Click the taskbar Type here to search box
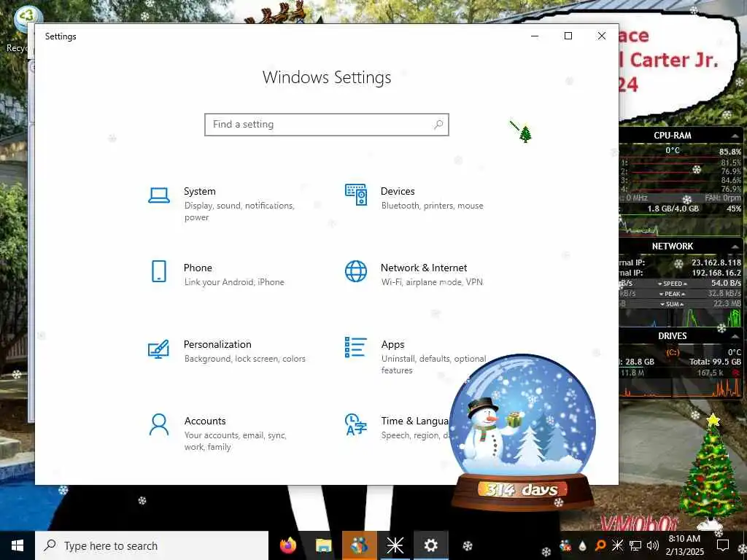The width and height of the screenshot is (747, 560). coord(152,545)
